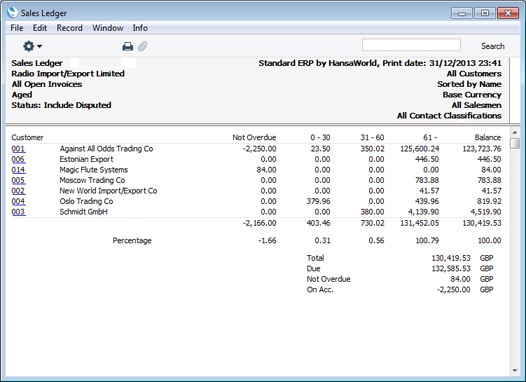Click the 31 - 60 column header
This screenshot has width=526, height=382.
[372, 138]
